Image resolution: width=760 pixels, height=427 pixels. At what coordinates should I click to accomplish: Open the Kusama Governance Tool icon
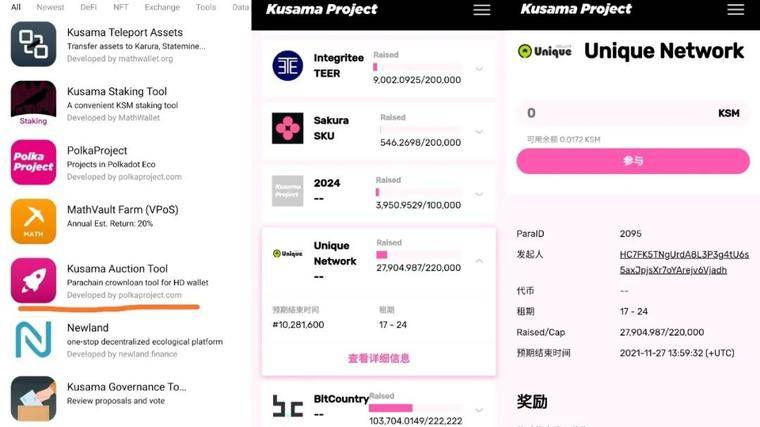[33, 399]
